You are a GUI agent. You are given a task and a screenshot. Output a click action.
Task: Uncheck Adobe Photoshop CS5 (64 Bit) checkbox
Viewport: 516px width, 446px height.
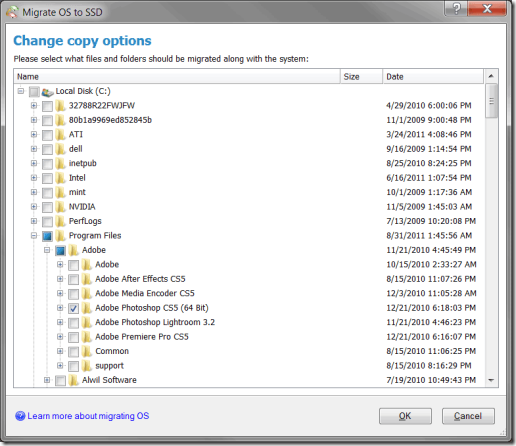73,308
